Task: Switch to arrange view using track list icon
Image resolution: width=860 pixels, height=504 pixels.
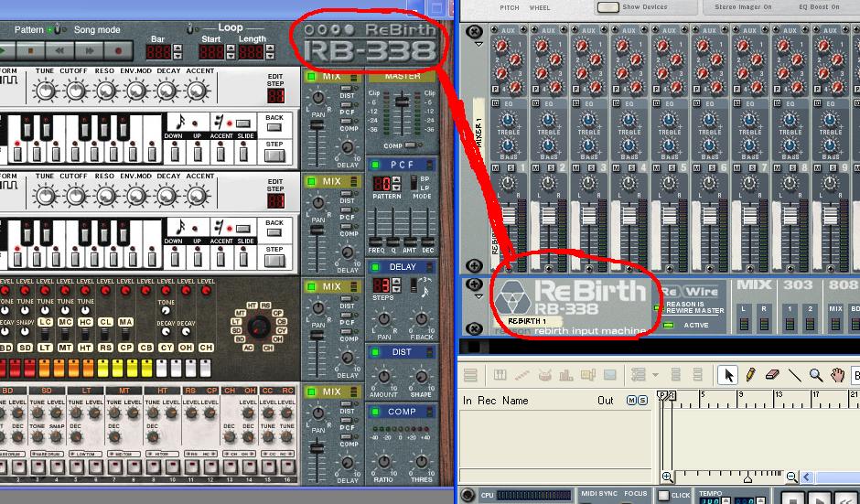Action: tap(470, 375)
